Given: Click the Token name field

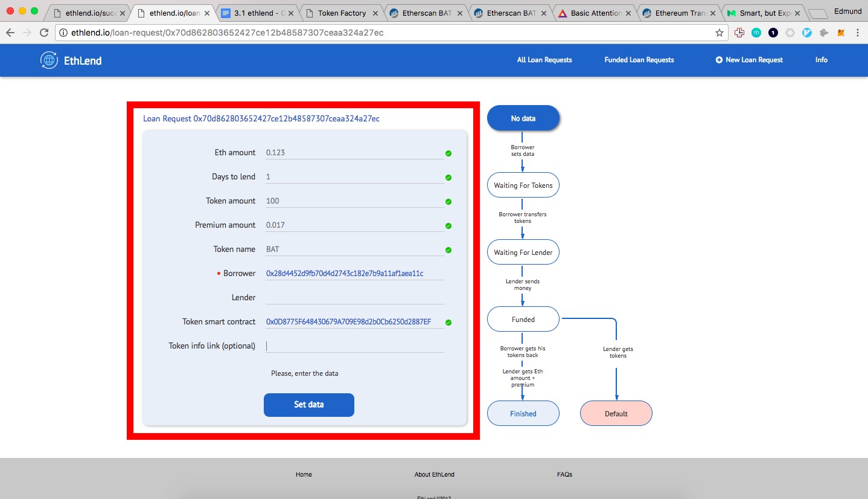Looking at the screenshot, I should pos(355,249).
